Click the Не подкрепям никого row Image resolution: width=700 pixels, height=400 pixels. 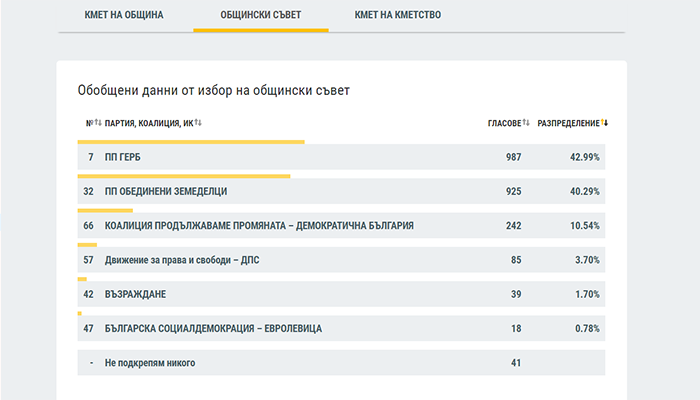click(x=341, y=362)
